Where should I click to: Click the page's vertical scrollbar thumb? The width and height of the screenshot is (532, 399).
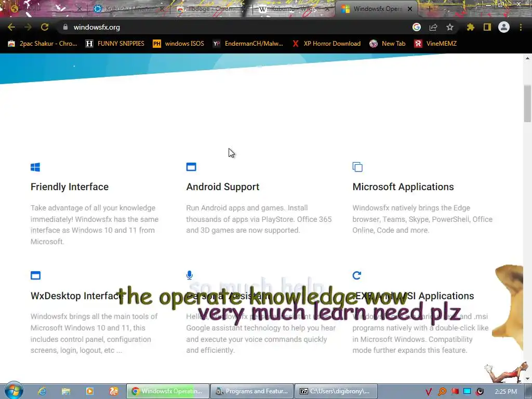[x=527, y=103]
